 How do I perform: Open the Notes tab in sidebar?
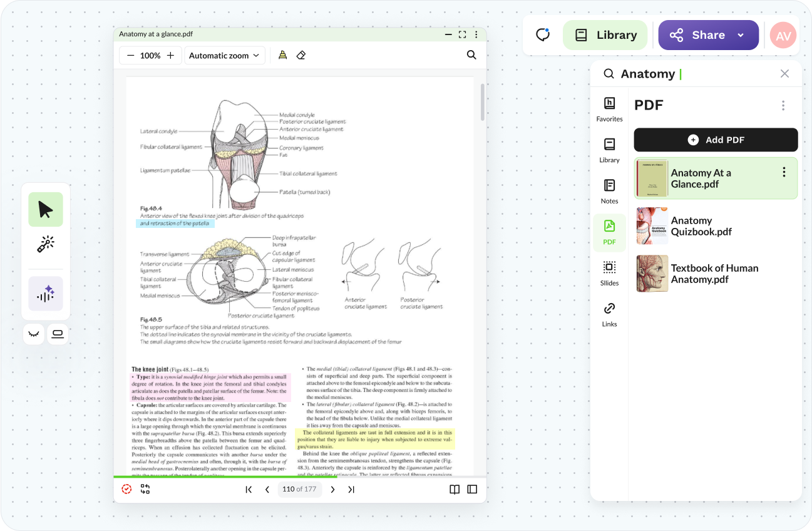click(x=609, y=191)
